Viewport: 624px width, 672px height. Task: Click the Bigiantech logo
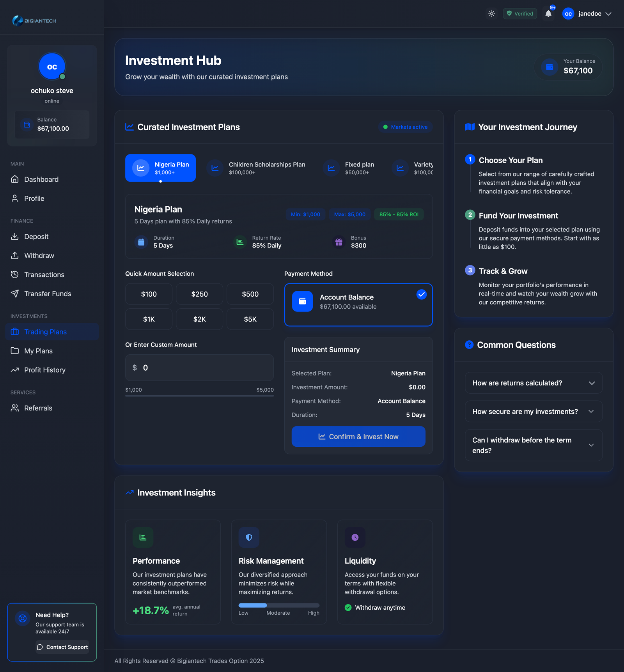[x=34, y=21]
